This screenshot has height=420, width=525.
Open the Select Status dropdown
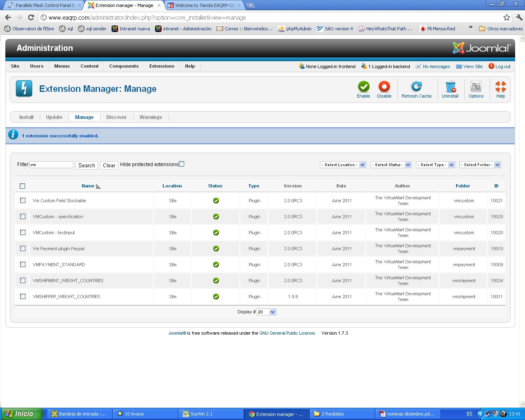(x=391, y=165)
